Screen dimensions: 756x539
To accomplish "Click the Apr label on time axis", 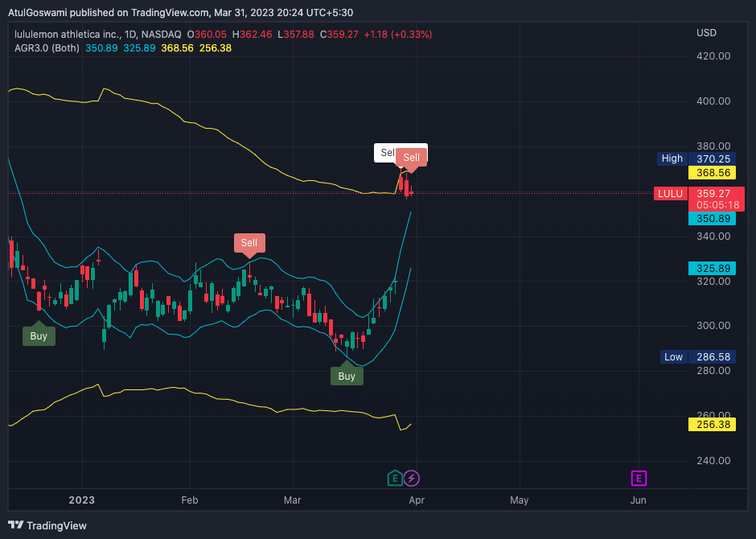I will point(417,500).
